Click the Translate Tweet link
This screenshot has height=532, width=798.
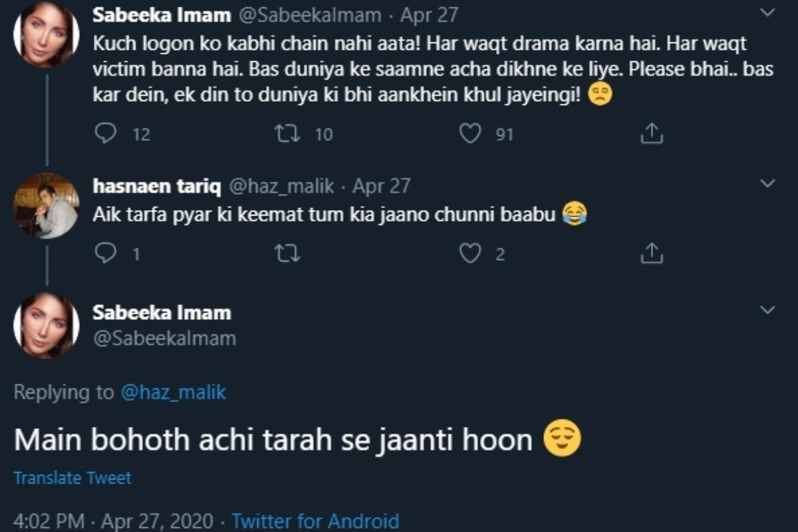(x=72, y=477)
